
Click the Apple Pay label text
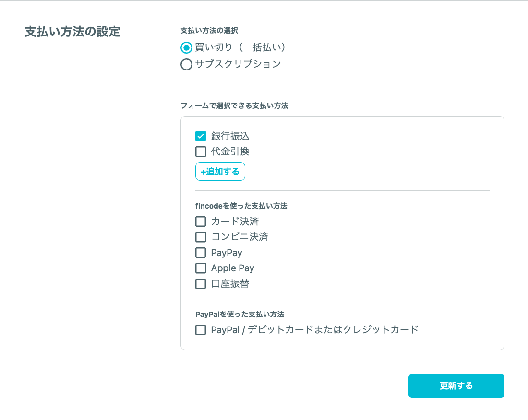click(x=232, y=268)
